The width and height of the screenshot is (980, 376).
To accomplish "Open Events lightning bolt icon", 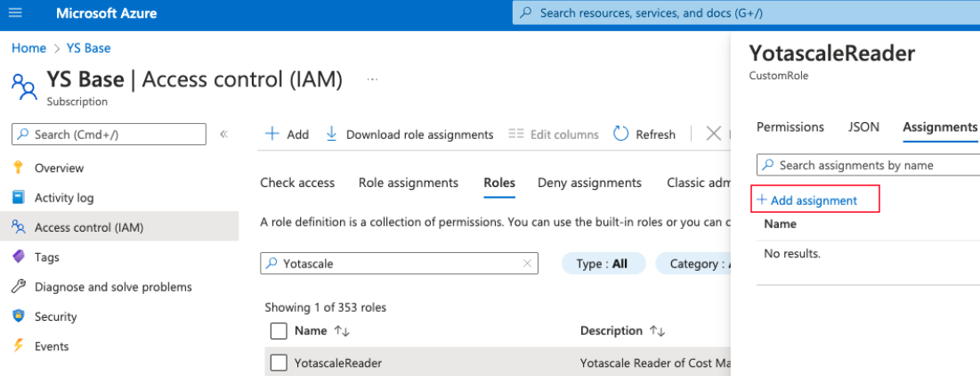I will [x=18, y=346].
